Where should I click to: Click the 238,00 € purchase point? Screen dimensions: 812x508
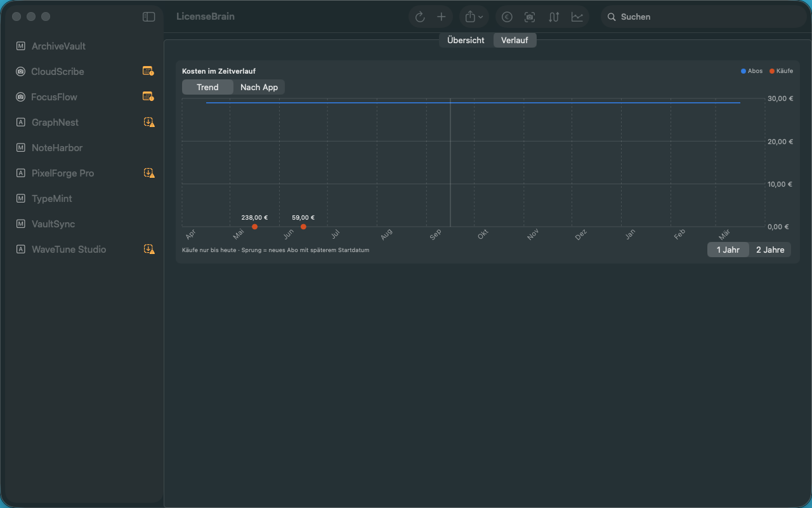254,227
